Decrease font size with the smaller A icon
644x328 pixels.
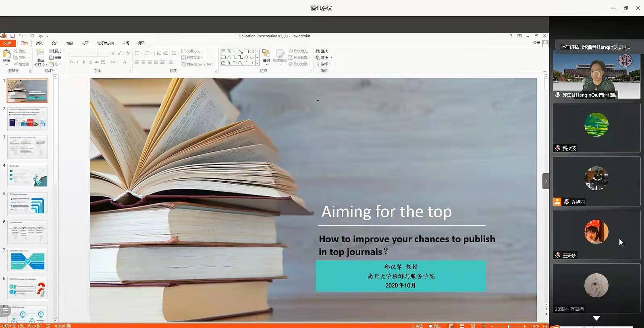click(119, 53)
